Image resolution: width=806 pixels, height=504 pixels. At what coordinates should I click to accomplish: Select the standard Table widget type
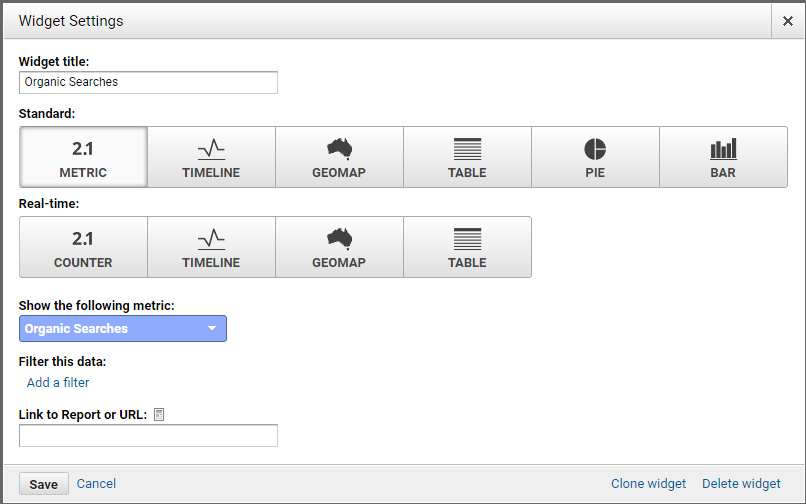click(x=467, y=157)
